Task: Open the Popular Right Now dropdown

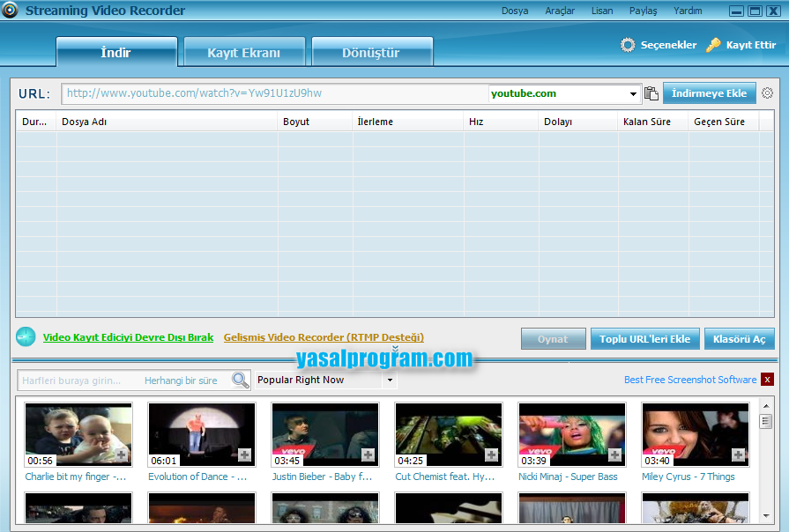Action: [x=390, y=381]
